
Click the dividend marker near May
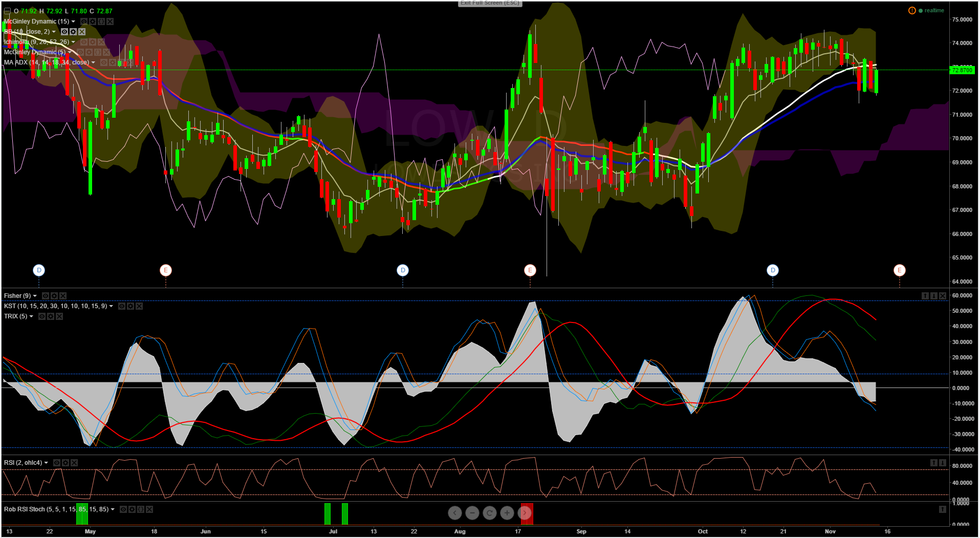coord(39,270)
